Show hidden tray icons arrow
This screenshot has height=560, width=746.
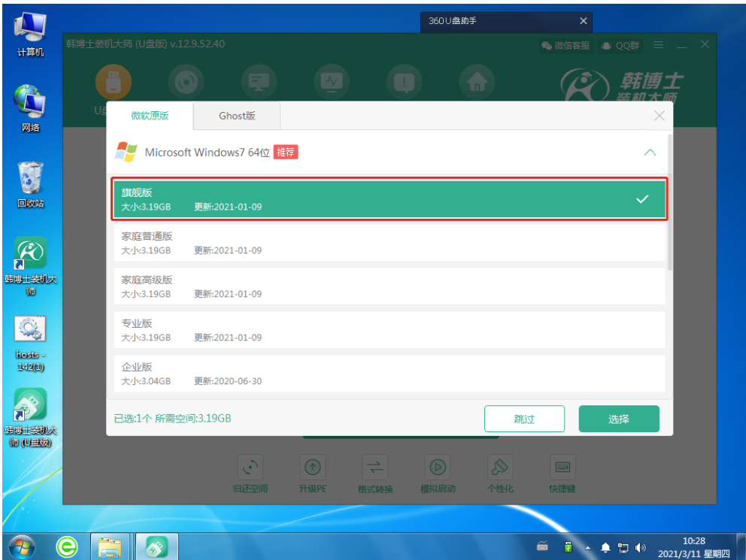tap(587, 548)
